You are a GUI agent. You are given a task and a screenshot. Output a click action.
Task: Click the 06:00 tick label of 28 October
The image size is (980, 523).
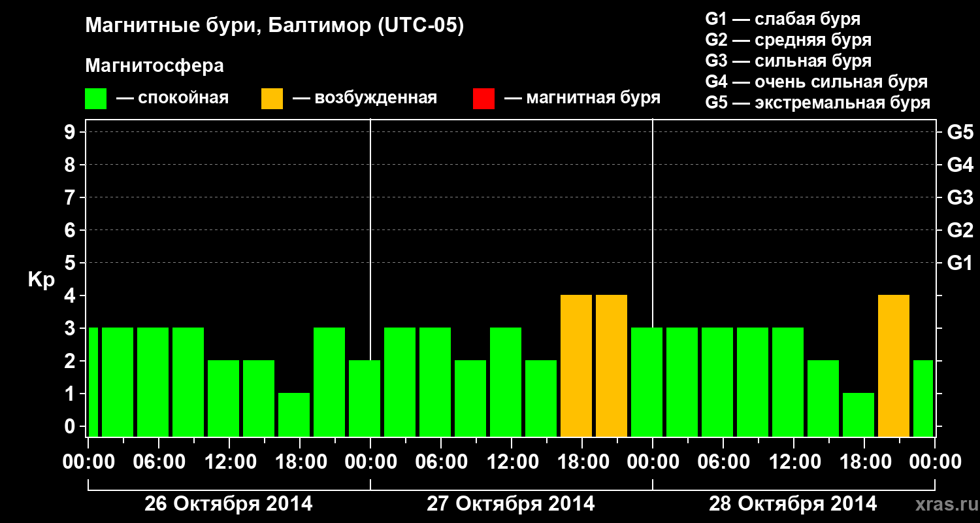(x=723, y=462)
